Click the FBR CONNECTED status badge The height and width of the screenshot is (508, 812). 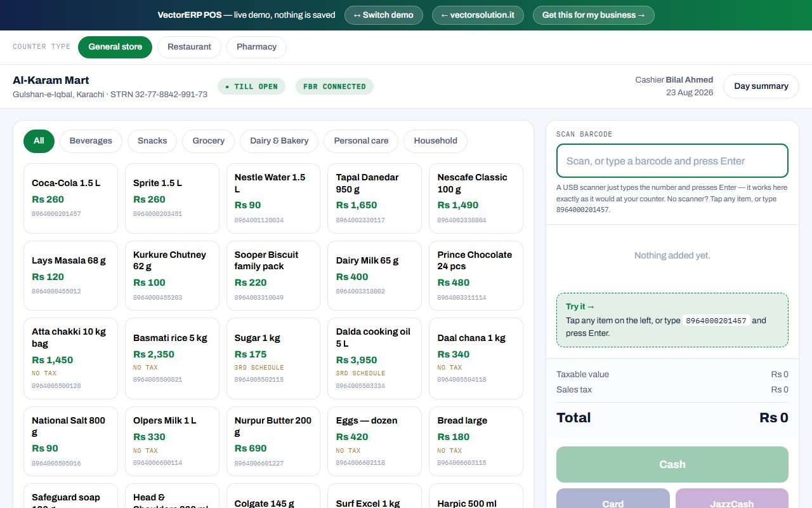[x=334, y=86]
